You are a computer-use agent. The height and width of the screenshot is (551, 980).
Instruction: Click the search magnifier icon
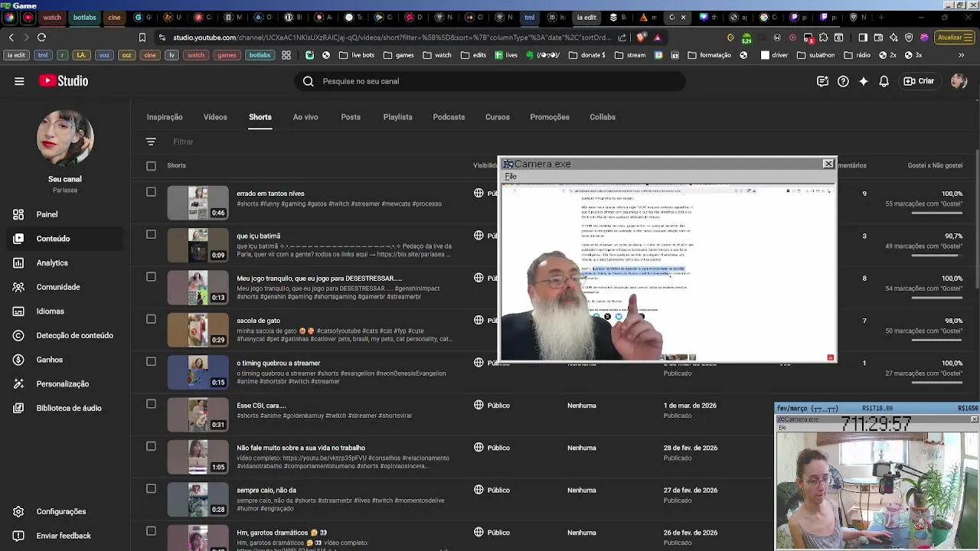tap(308, 81)
